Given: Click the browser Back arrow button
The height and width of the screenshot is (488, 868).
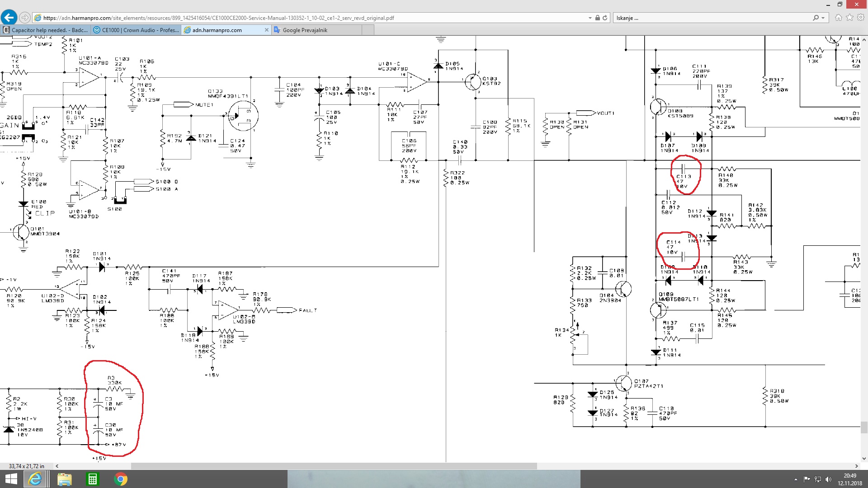Looking at the screenshot, I should tap(9, 18).
